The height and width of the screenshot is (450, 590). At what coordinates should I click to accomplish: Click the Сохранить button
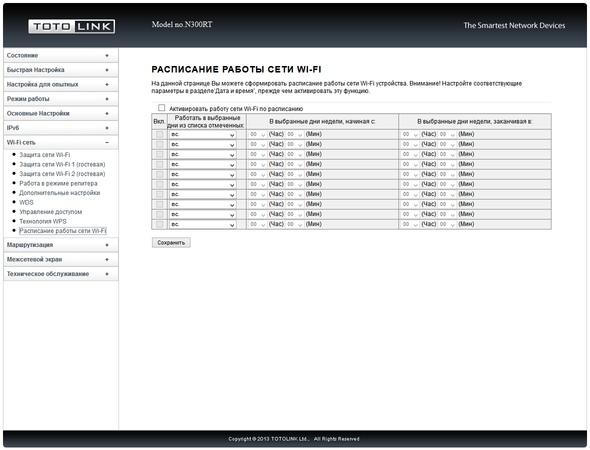[x=171, y=243]
